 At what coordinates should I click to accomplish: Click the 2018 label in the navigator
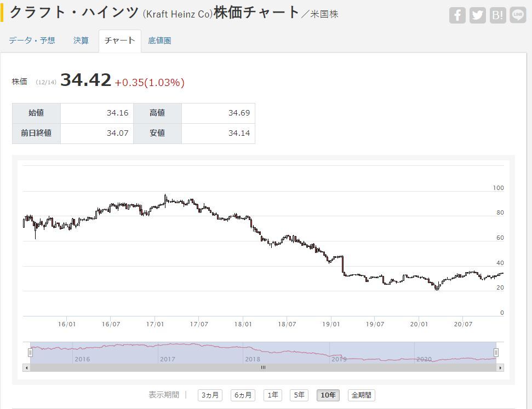(253, 359)
